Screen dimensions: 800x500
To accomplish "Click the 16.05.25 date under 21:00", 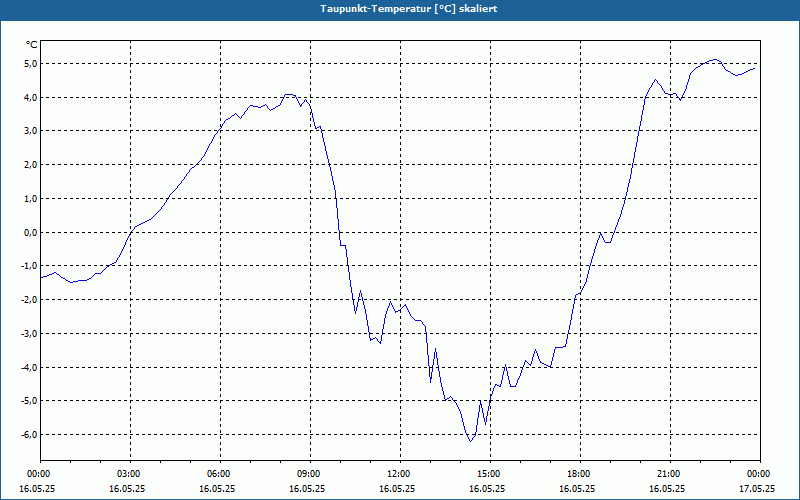I will [667, 488].
